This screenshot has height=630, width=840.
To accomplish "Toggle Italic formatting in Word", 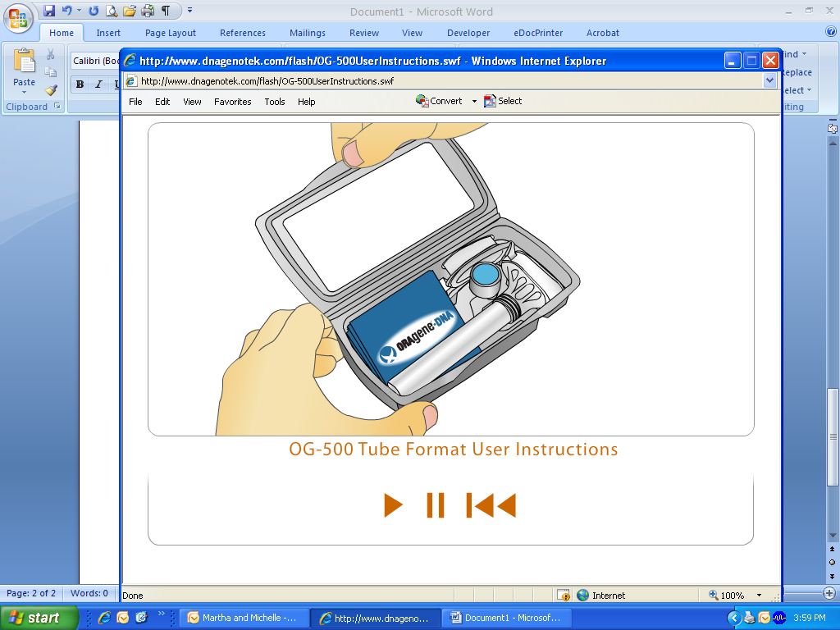I will (x=98, y=84).
